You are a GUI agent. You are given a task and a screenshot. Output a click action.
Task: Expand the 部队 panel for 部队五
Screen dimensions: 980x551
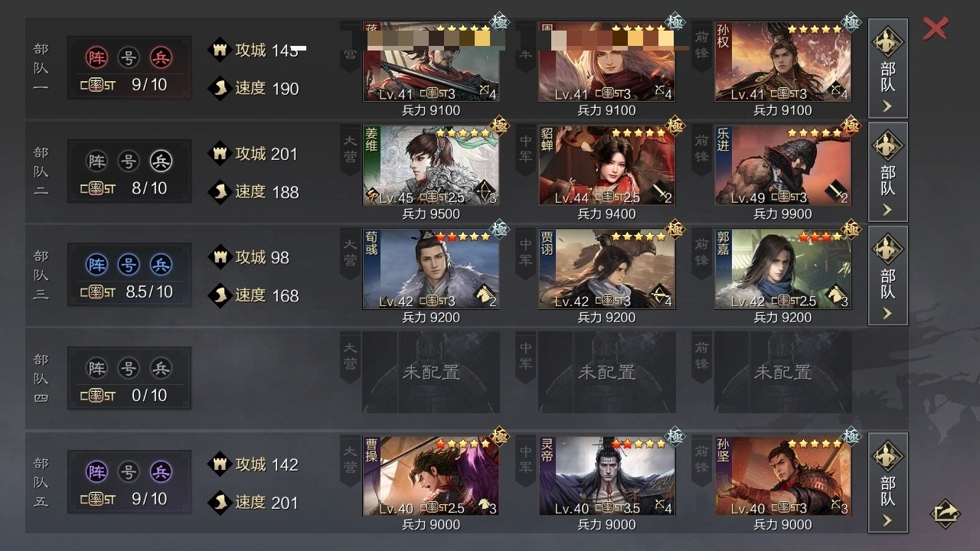point(888,483)
